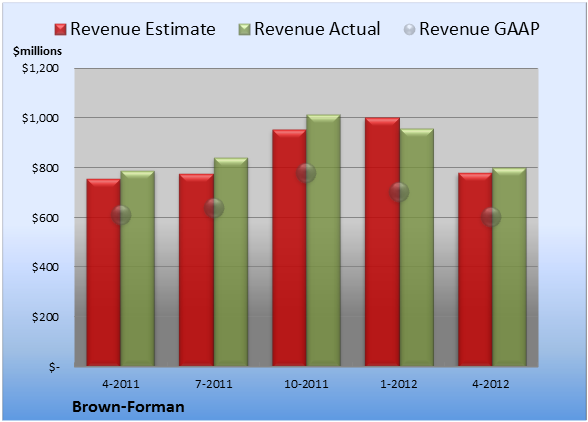588x422 pixels.
Task: Select the GAAP marker for 7-2011
Action: (214, 208)
